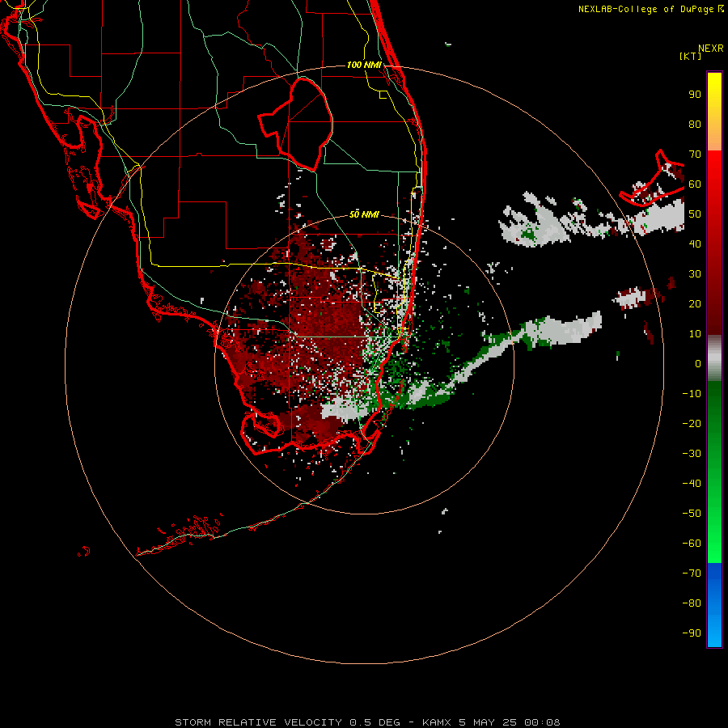Click the 0.5 DEG elevation text

[375, 722]
